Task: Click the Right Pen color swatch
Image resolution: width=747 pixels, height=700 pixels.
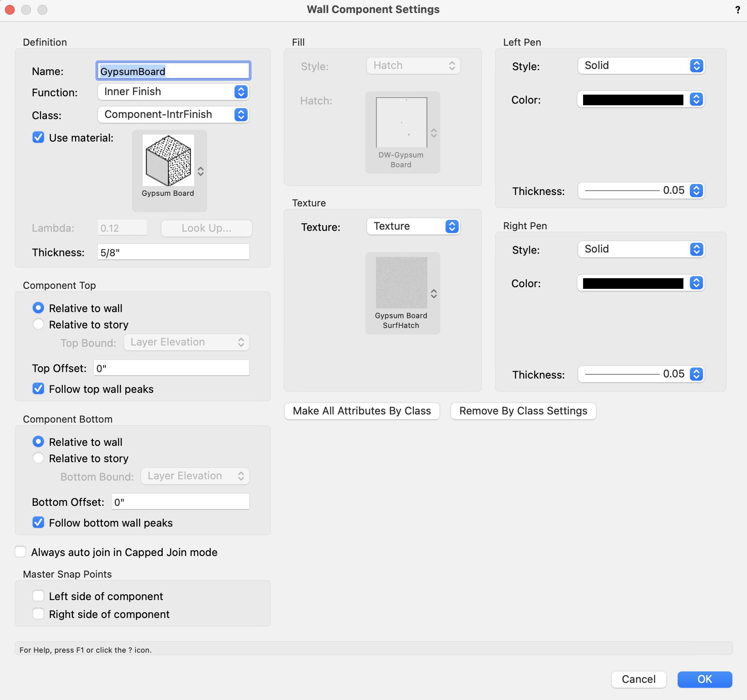Action: point(633,284)
